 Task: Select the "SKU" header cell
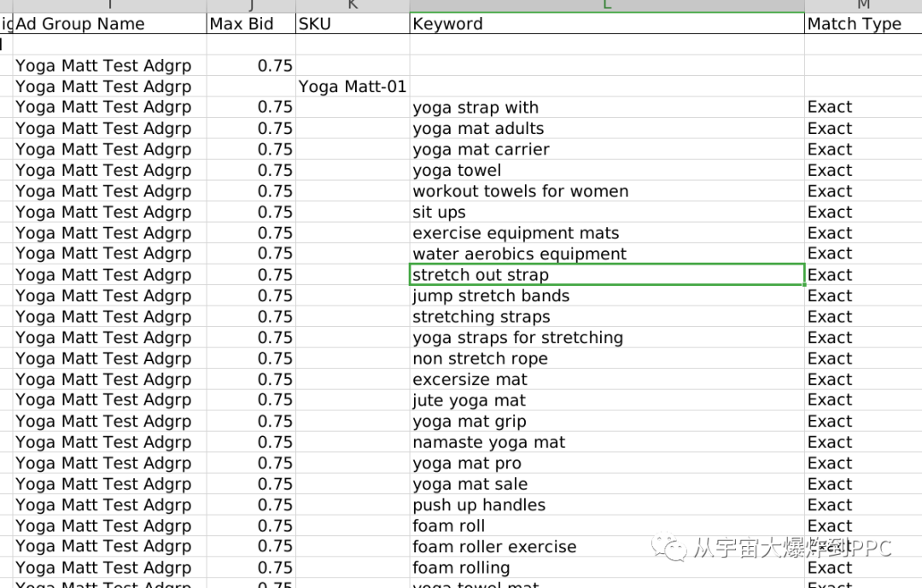353,24
